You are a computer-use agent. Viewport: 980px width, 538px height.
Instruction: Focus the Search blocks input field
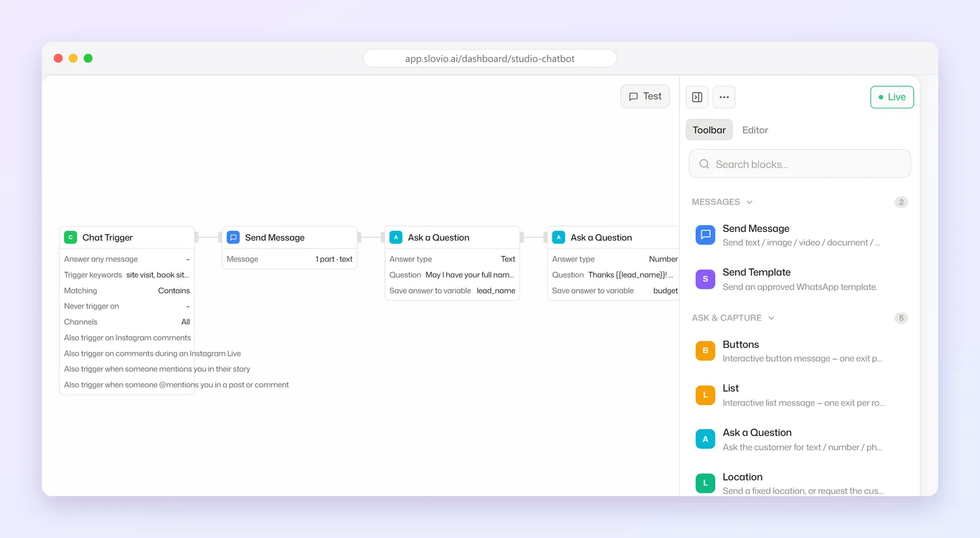(799, 164)
